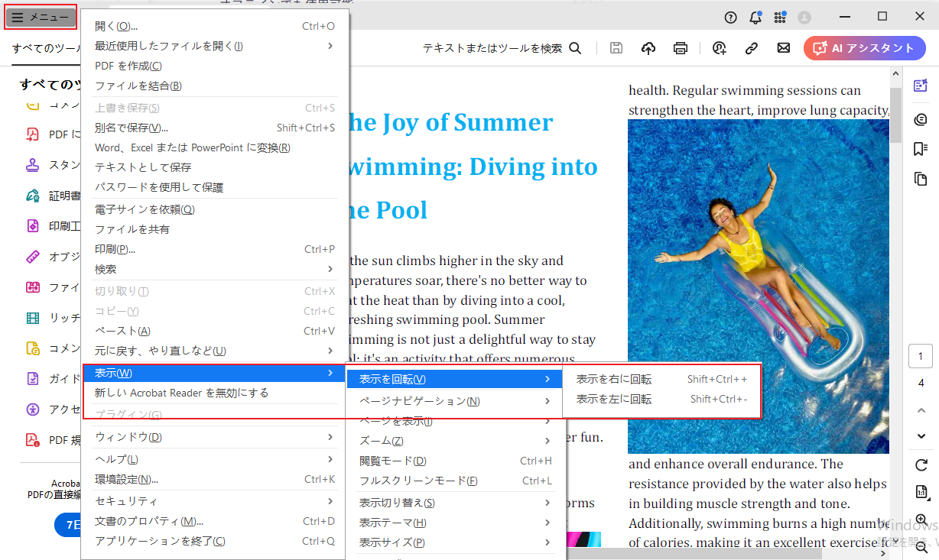The height and width of the screenshot is (560, 939).
Task: Expand 元に戻す、やり直しなど submenu
Action: [215, 351]
